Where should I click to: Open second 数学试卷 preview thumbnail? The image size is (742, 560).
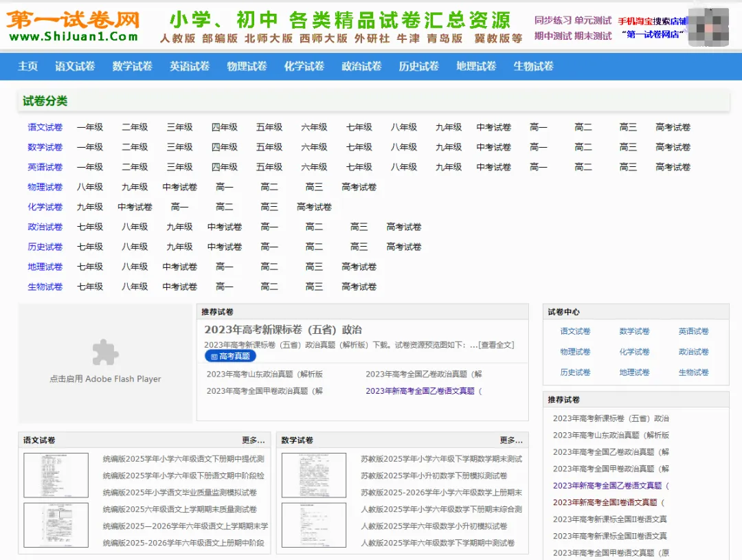coord(314,525)
